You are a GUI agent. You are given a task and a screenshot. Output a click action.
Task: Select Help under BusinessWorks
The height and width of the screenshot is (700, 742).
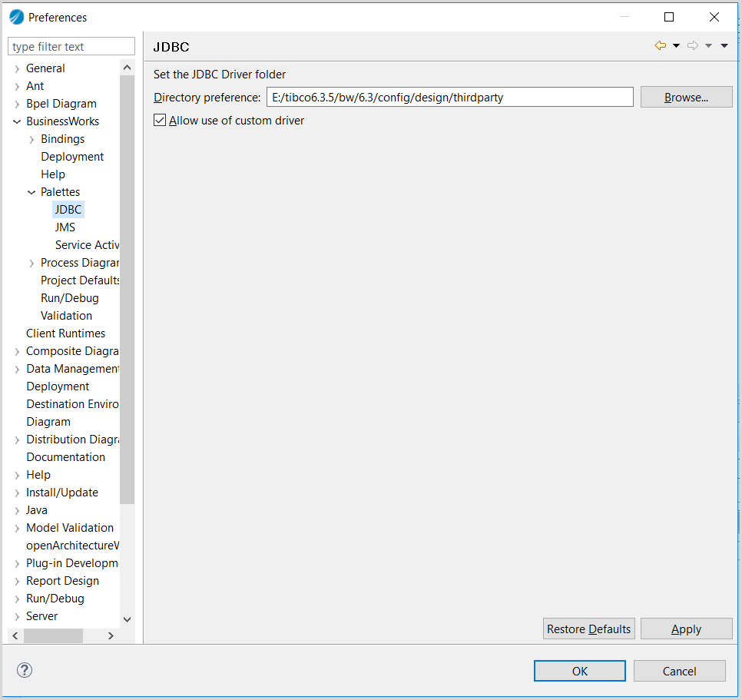tap(53, 174)
